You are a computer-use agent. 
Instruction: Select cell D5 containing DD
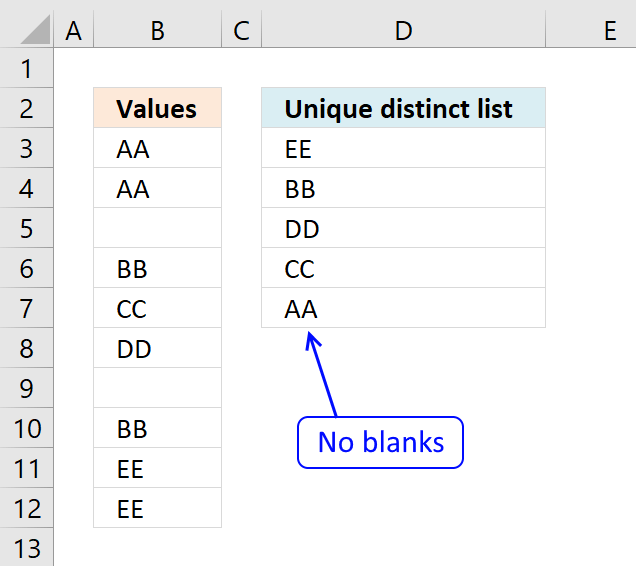point(403,229)
